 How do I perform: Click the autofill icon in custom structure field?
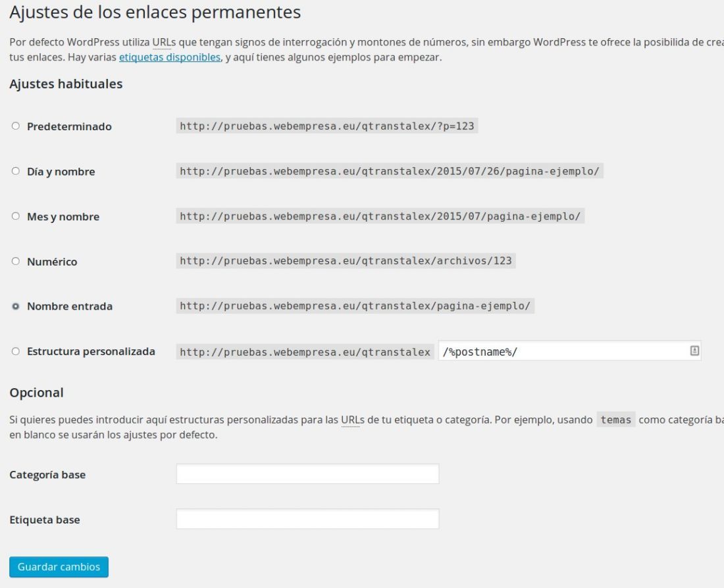pos(694,351)
